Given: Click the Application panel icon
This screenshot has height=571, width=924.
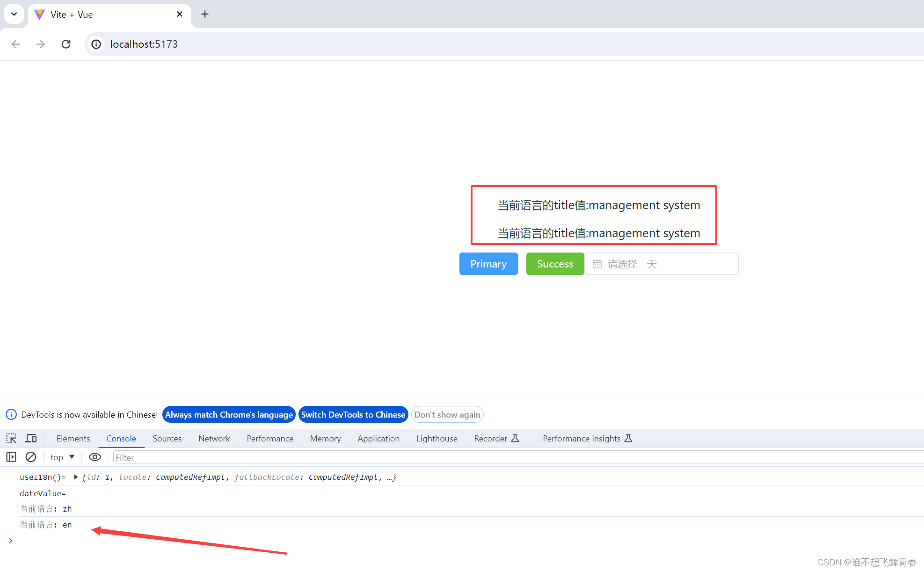Looking at the screenshot, I should pyautogui.click(x=377, y=439).
